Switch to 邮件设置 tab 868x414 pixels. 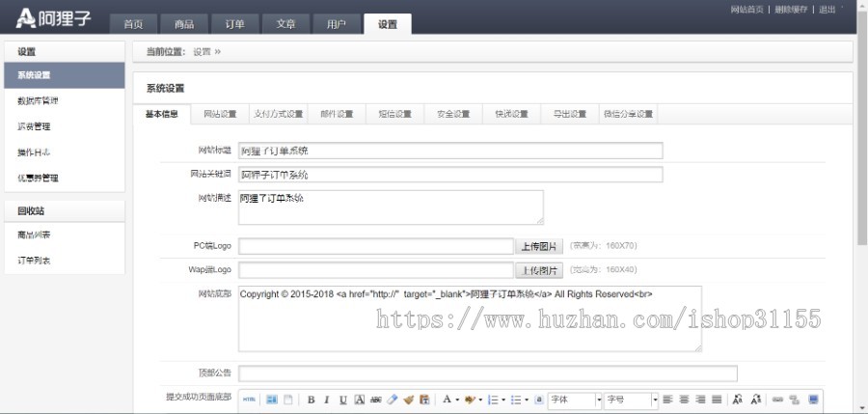point(338,114)
